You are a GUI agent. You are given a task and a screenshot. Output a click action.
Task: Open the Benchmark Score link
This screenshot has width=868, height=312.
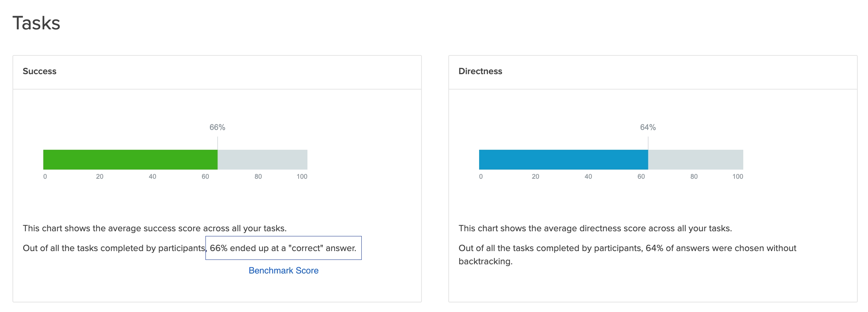coord(283,271)
